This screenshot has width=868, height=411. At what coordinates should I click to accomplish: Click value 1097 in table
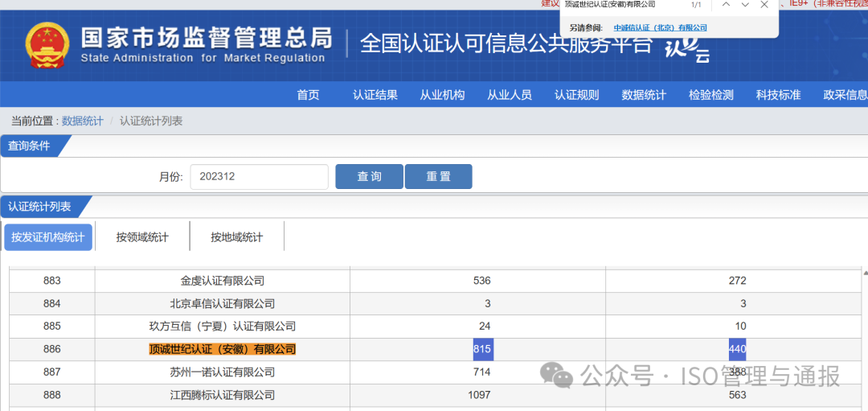[479, 395]
